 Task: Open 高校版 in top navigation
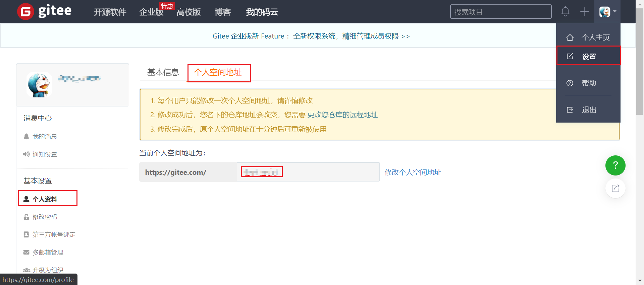click(x=189, y=12)
